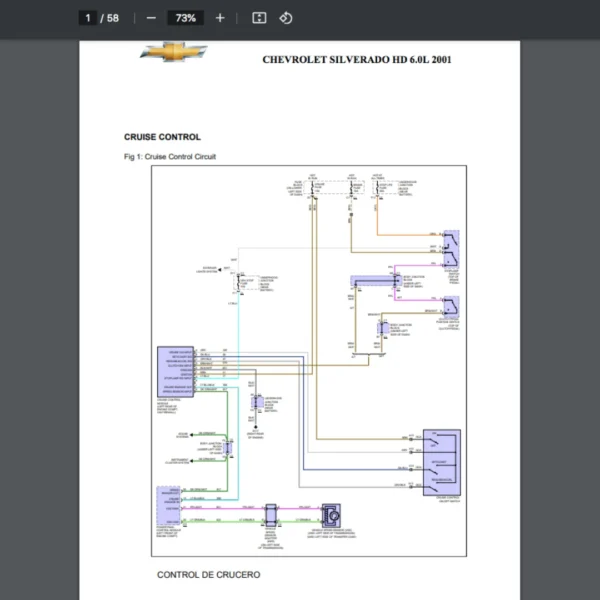Click the zoom in plus icon
The width and height of the screenshot is (600, 600).
click(x=220, y=18)
